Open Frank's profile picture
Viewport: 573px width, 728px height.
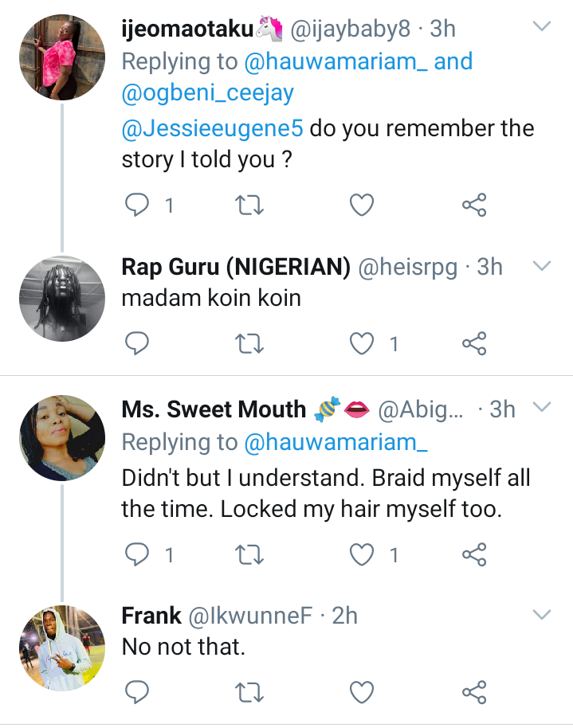(x=63, y=647)
